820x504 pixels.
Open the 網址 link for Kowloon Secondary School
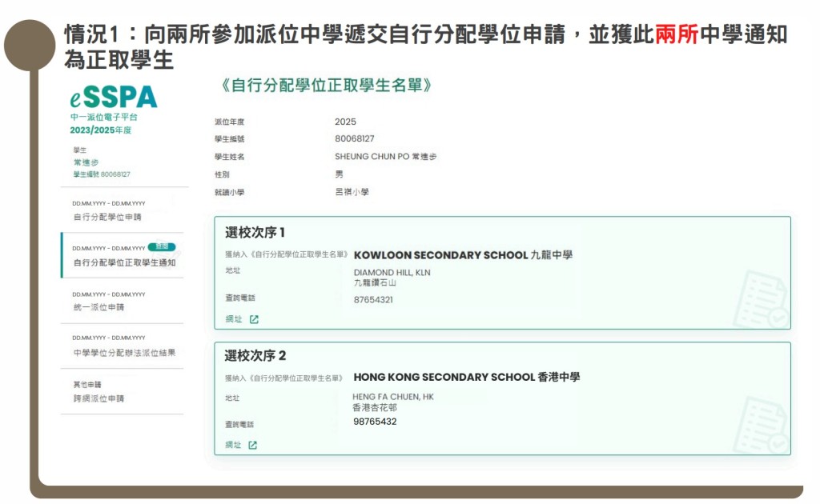pyautogui.click(x=233, y=319)
